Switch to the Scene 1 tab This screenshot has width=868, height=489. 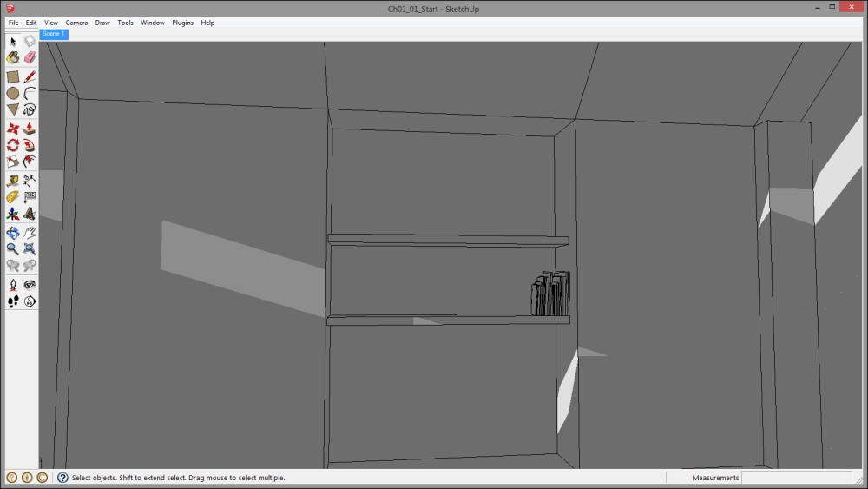click(x=54, y=35)
